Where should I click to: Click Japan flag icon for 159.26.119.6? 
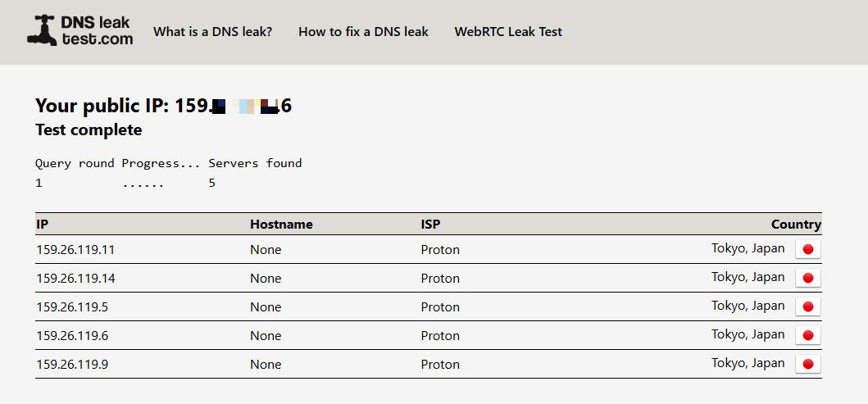coord(807,336)
